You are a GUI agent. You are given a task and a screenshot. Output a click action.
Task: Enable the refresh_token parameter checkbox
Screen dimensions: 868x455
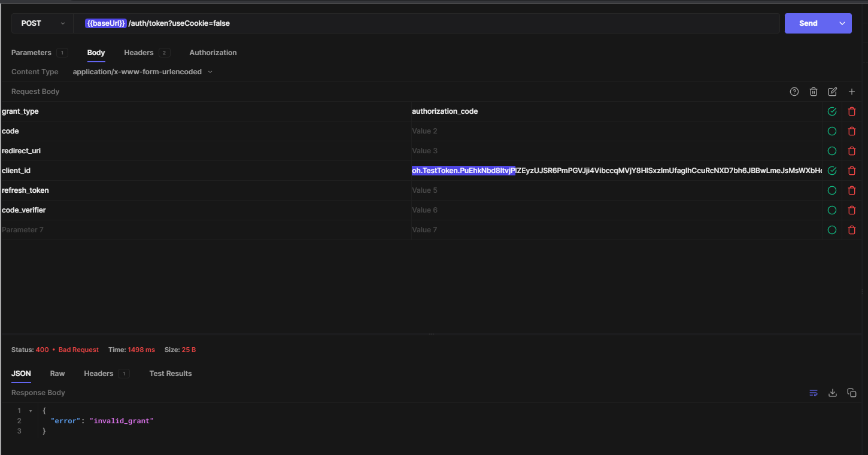click(x=832, y=190)
